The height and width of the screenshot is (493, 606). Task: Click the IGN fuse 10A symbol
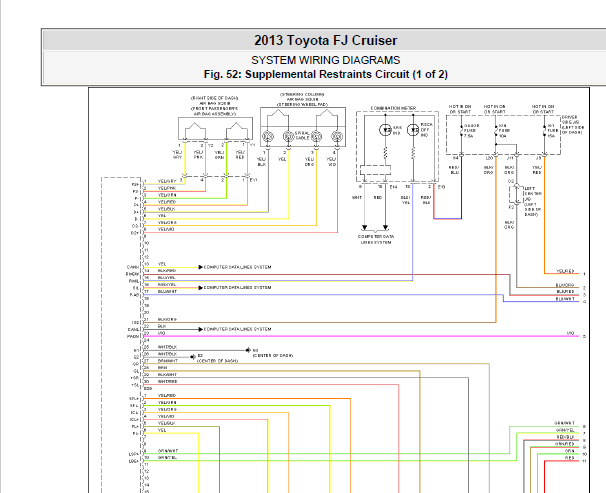(496, 131)
